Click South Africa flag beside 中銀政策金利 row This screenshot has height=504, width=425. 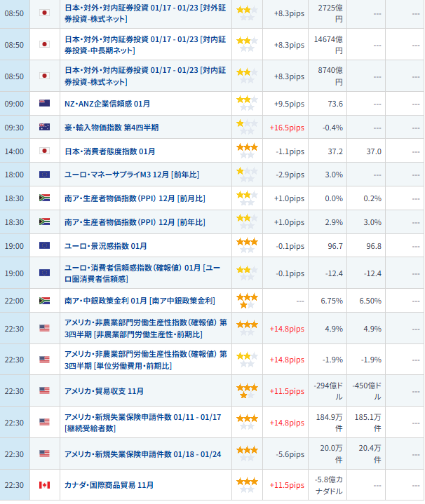coord(44,301)
